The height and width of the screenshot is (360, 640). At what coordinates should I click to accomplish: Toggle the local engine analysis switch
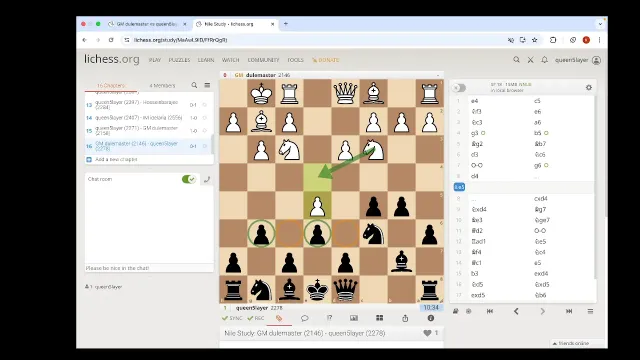tap(459, 88)
